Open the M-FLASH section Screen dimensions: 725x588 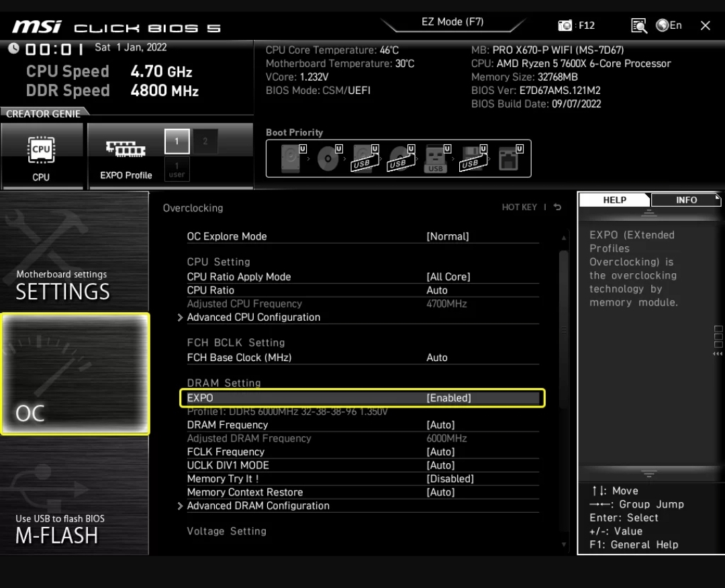(74, 495)
